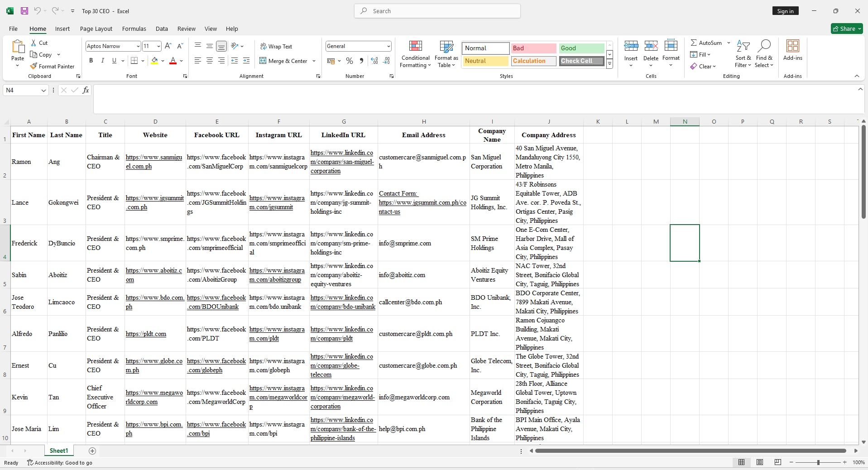The width and height of the screenshot is (868, 470).
Task: Open the pldt.com website link
Action: point(146,334)
